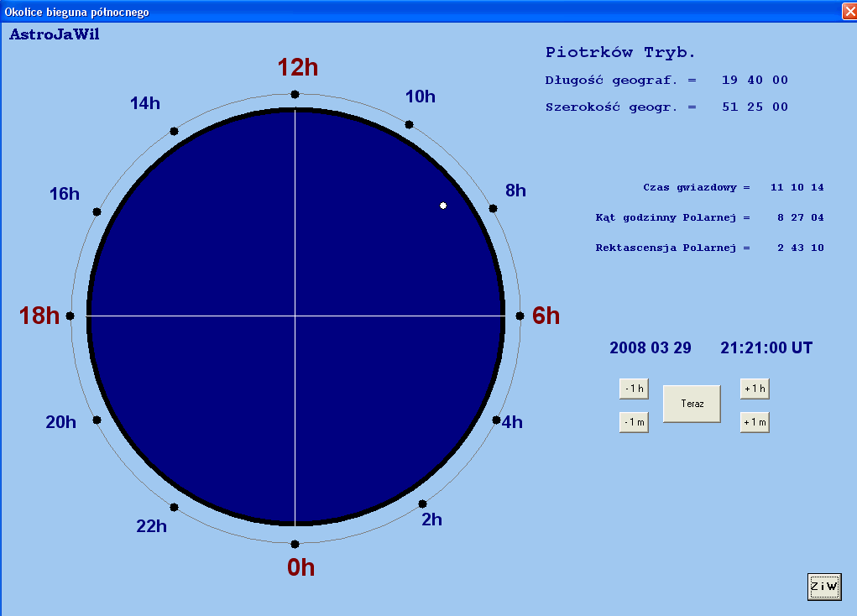This screenshot has height=616, width=857.
Task: Click the Długość geograf. label
Action: coord(611,81)
